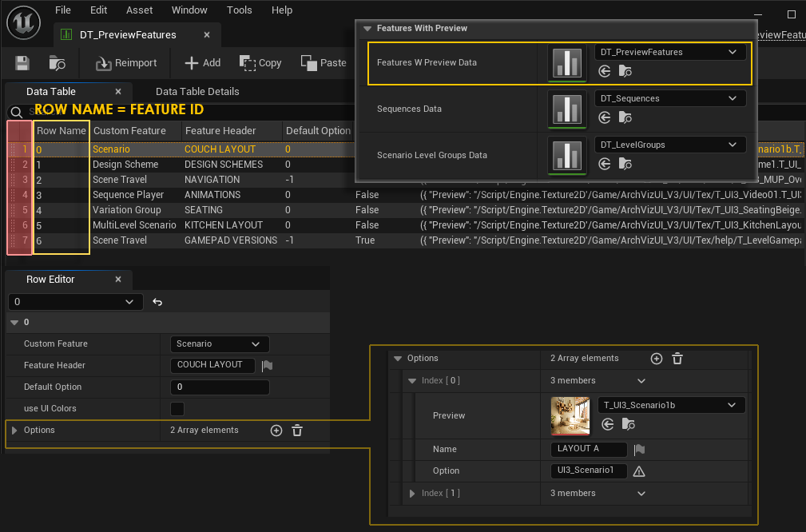Screen dimensions: 806x532
Task: Use selected asset arrow for DT_PreviewFeatures
Action: 605,71
